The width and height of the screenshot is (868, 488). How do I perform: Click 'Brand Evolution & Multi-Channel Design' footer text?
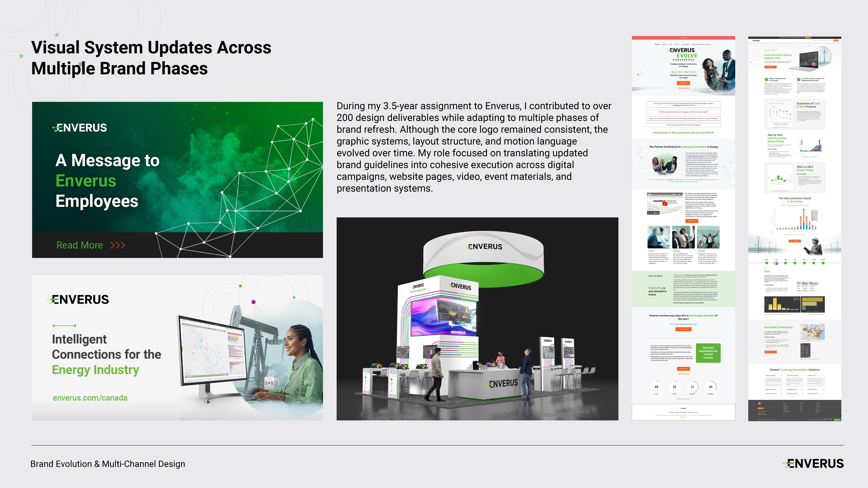click(x=108, y=464)
